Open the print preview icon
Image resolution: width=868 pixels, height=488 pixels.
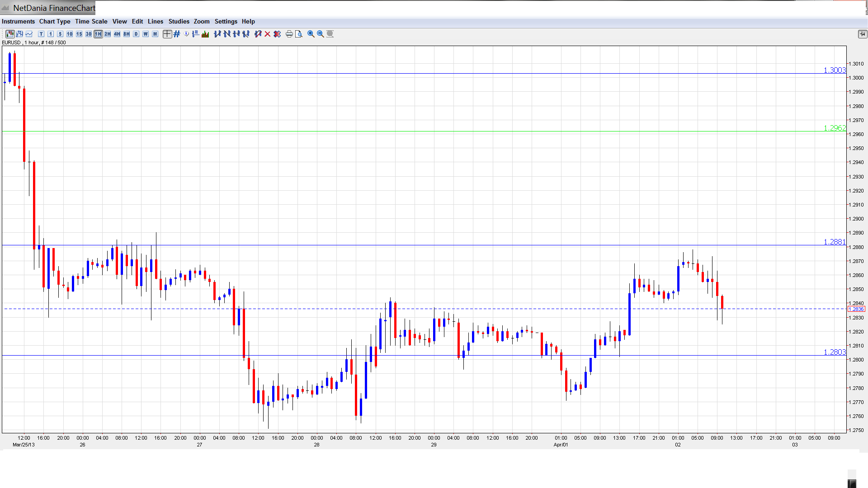pos(299,34)
